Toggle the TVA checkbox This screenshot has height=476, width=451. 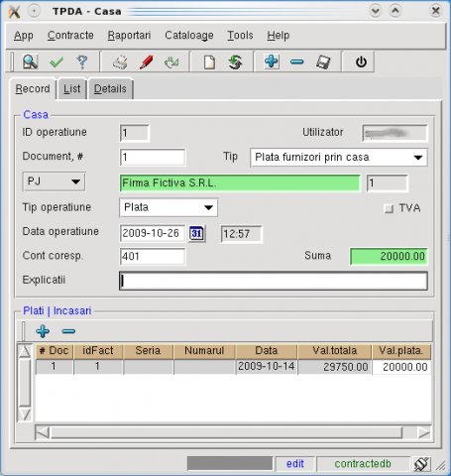pos(389,208)
